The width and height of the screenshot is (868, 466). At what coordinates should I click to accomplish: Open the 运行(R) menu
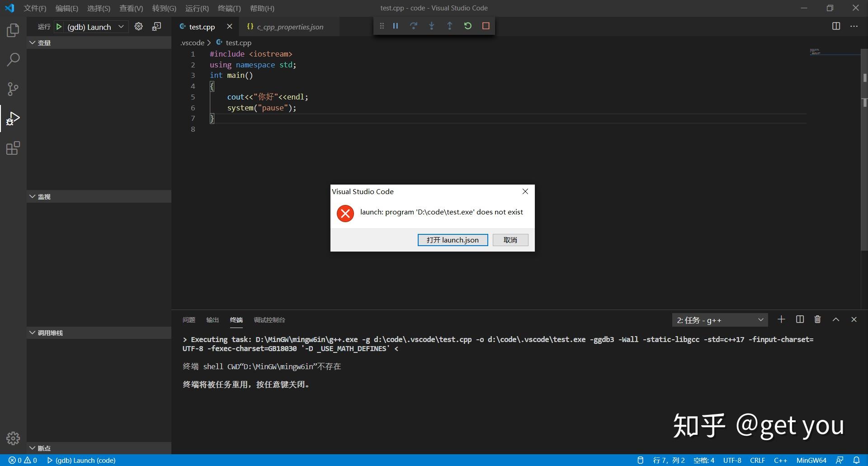(197, 8)
